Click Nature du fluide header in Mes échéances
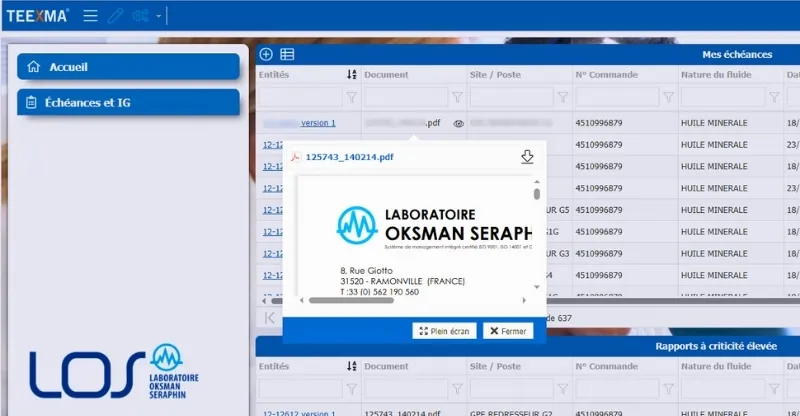 [x=716, y=75]
